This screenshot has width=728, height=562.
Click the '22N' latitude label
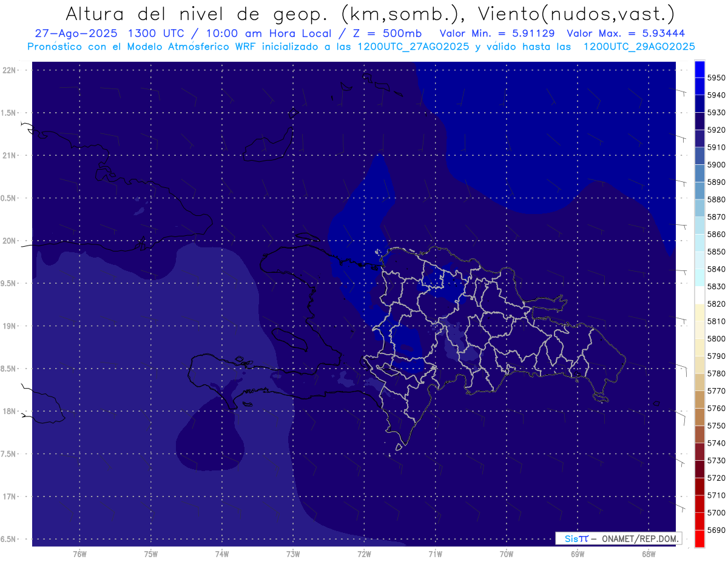tap(10, 70)
